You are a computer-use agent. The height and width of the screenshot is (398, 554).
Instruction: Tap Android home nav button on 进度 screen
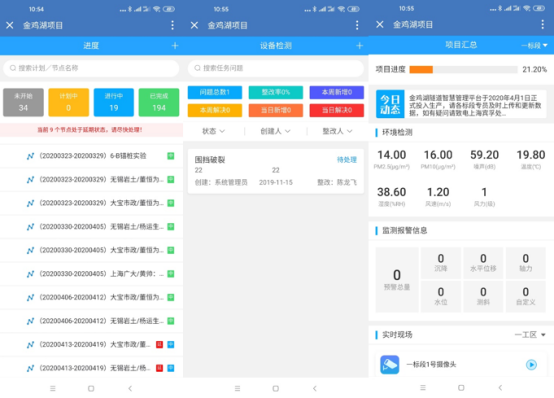click(x=91, y=388)
